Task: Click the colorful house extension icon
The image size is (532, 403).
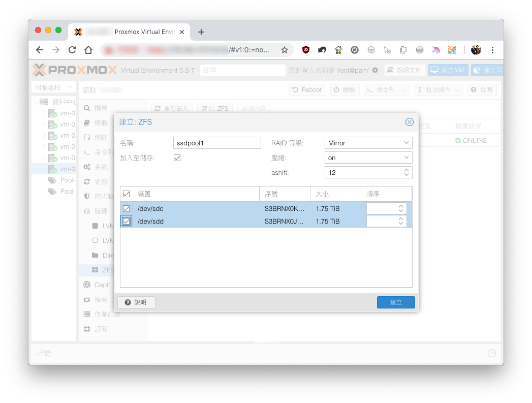Action: point(338,50)
